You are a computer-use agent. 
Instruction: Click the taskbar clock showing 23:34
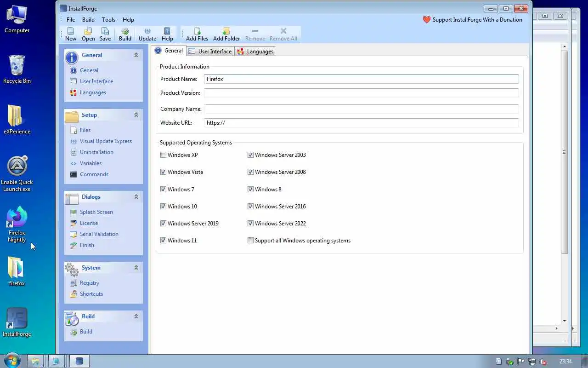[x=565, y=362]
